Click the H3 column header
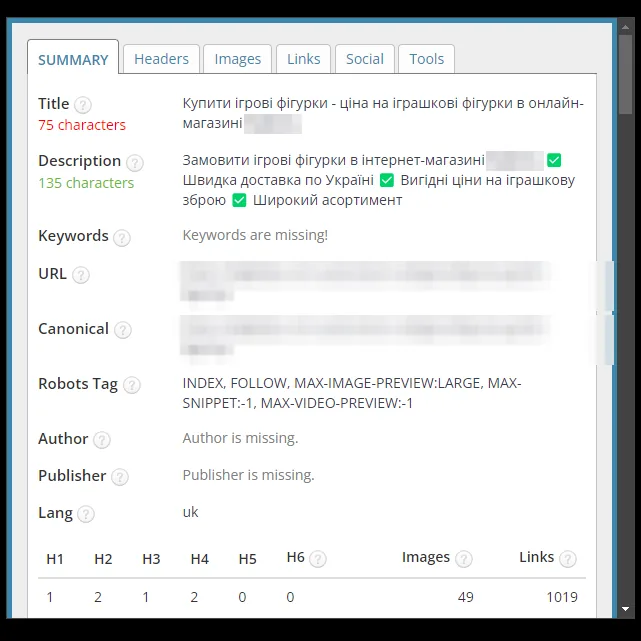Screen dimensions: 641x641 click(x=151, y=559)
